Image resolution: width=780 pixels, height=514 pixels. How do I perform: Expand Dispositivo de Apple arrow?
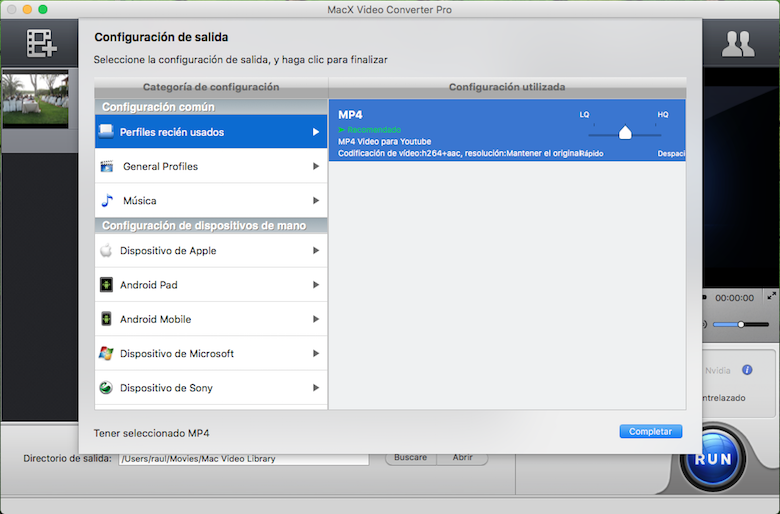[x=315, y=250]
